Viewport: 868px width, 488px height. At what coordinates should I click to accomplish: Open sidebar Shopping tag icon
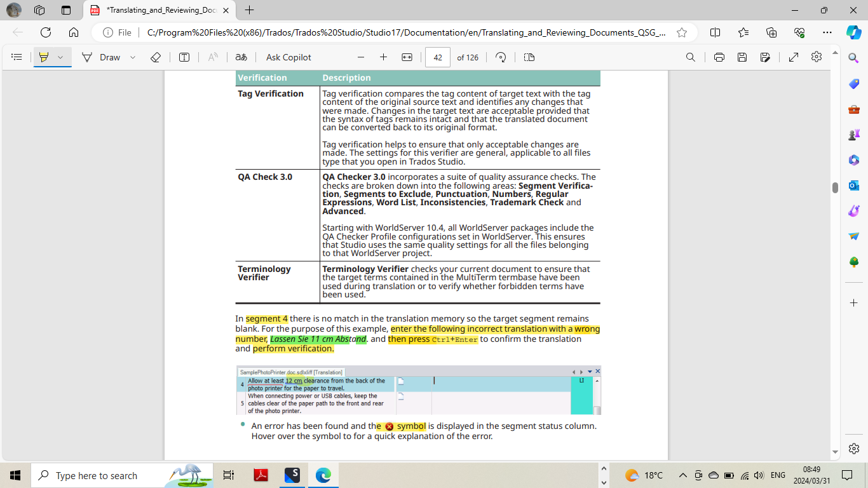pos(854,84)
